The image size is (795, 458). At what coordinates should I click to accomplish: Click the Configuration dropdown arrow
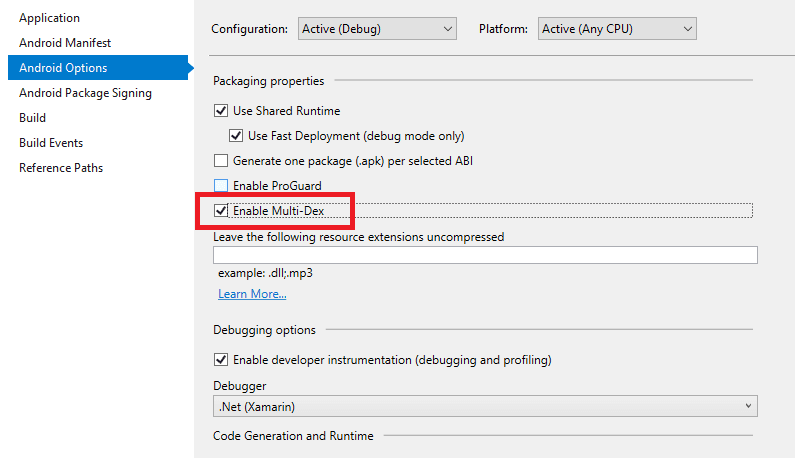(x=447, y=29)
